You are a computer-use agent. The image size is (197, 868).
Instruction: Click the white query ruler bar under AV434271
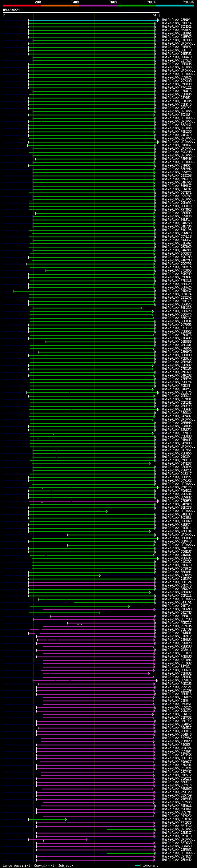(81, 13)
